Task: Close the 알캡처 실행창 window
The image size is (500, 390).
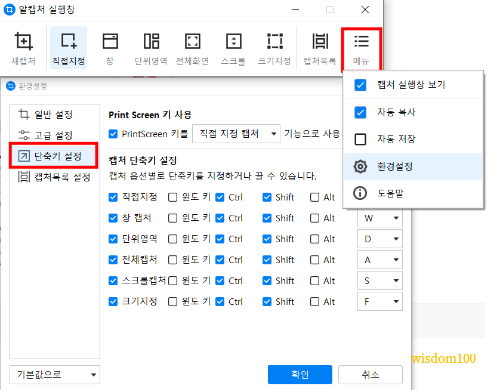Action: (365, 10)
